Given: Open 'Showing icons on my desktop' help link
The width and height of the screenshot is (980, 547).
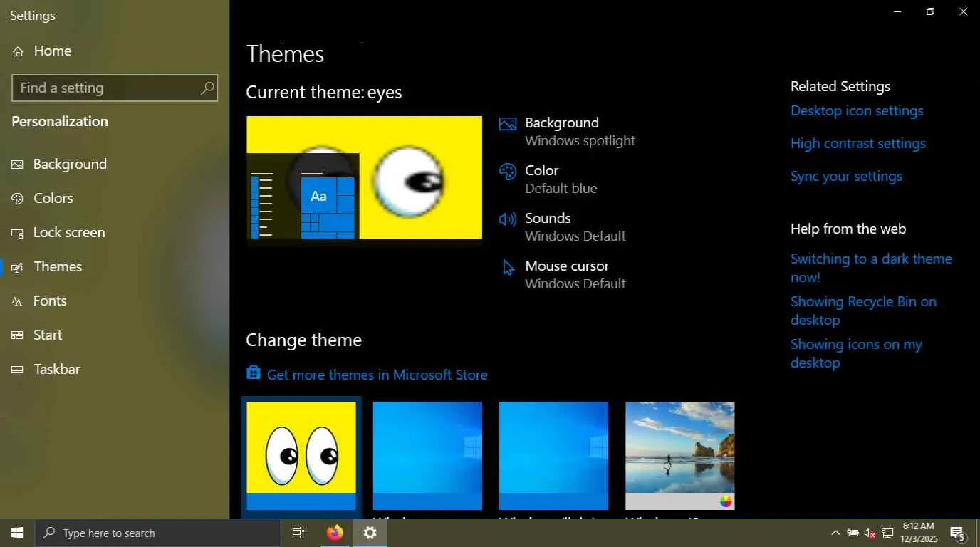Looking at the screenshot, I should pyautogui.click(x=856, y=353).
